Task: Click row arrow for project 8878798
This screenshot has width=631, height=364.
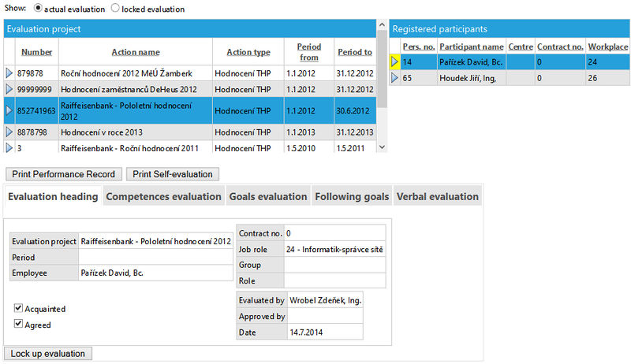Action: pyautogui.click(x=9, y=132)
